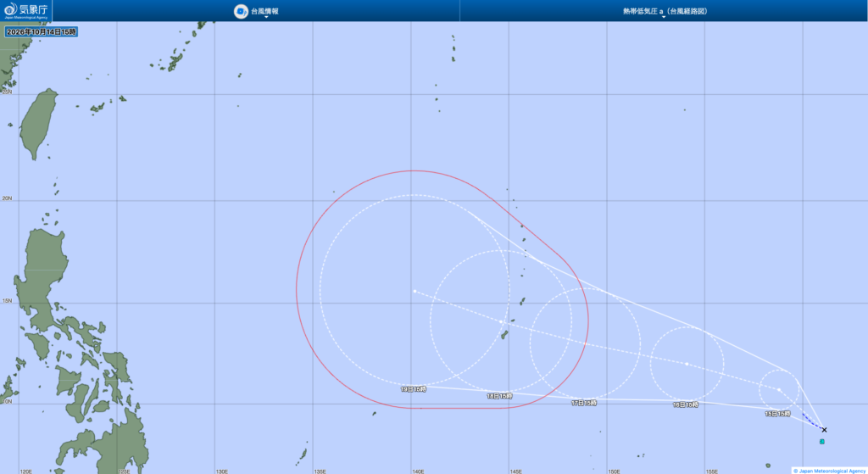Viewport: 868px width, 474px height.
Task: Click the 150E longitude label
Action: (x=614, y=471)
